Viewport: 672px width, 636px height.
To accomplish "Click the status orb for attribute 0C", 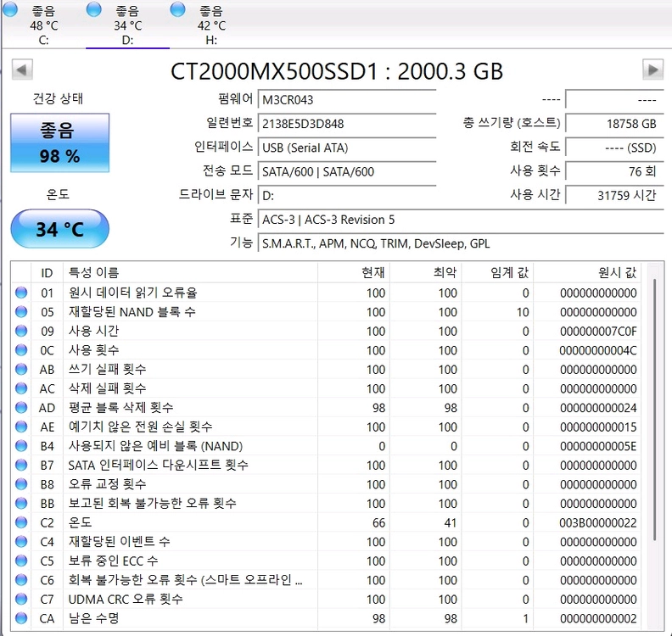I will click(21, 350).
